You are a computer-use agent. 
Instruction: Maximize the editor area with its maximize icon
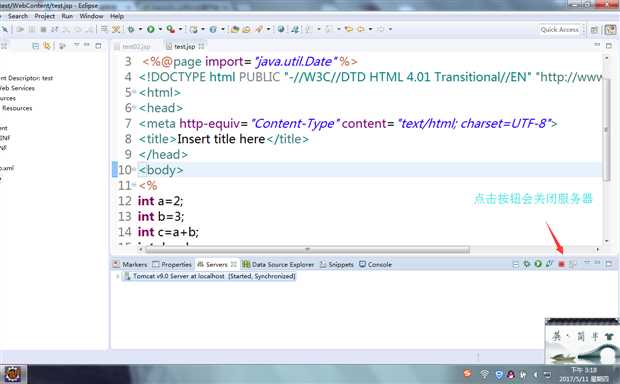pos(609,45)
